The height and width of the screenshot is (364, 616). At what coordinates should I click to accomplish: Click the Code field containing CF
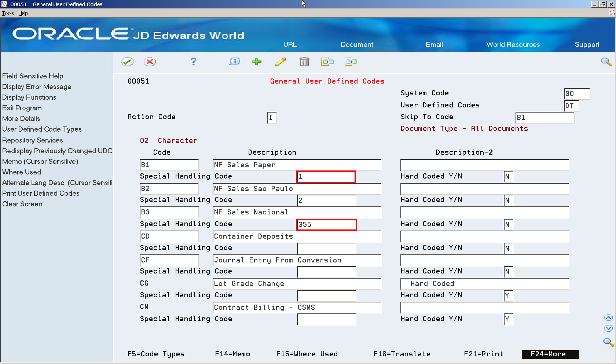pos(169,260)
